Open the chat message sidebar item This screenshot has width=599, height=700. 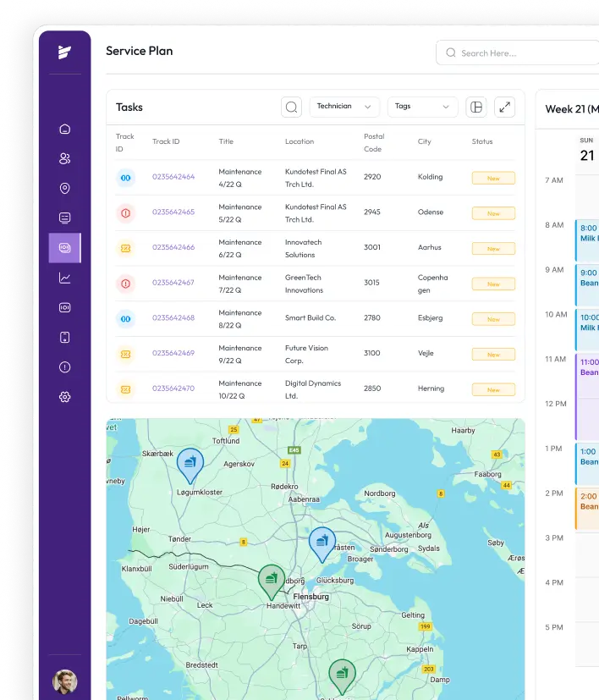tap(65, 218)
